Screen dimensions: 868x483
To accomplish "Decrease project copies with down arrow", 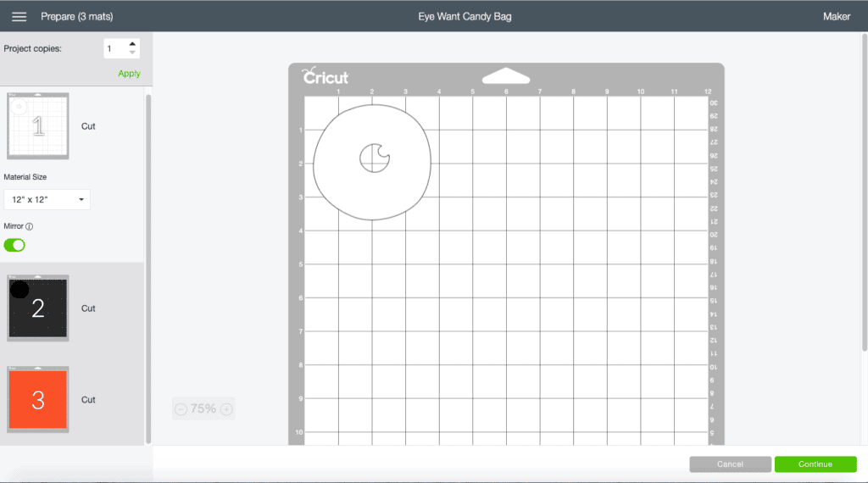I will [132, 53].
